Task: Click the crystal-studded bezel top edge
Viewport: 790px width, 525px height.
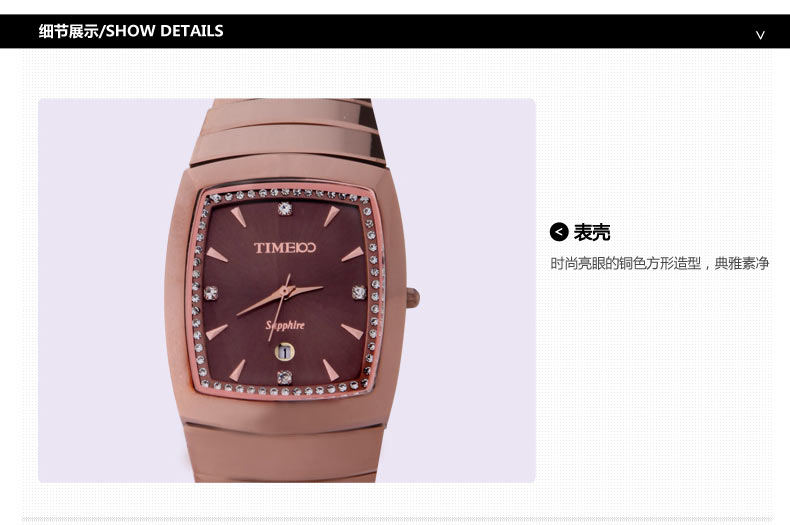Action: click(287, 193)
